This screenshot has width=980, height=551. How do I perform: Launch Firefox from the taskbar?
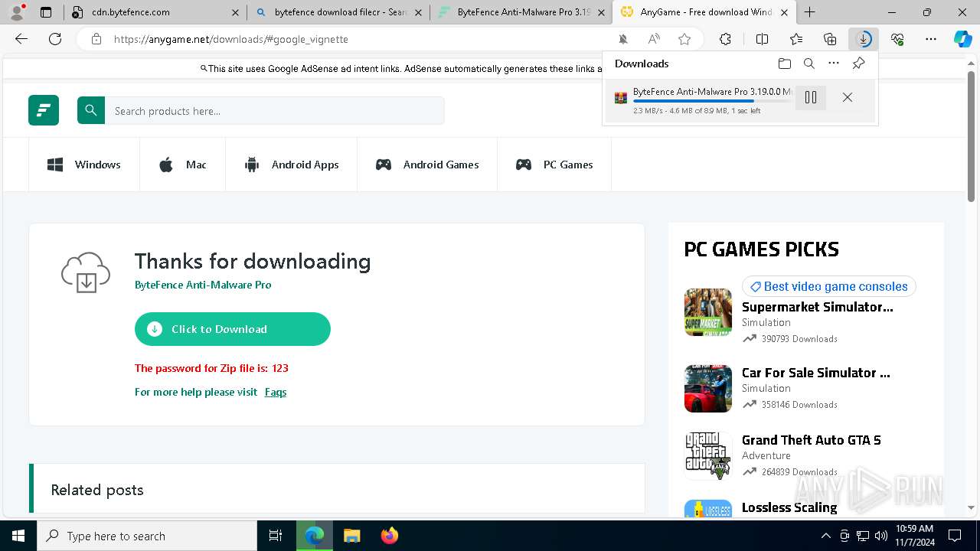point(390,536)
